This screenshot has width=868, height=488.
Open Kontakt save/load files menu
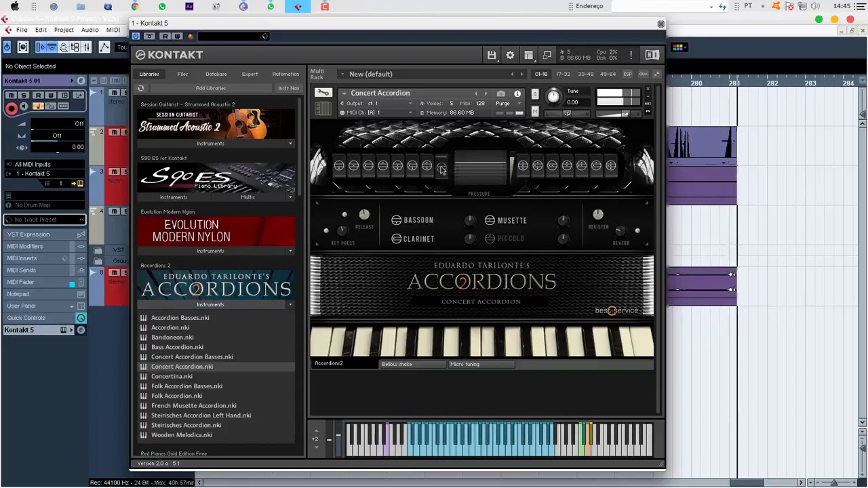492,55
